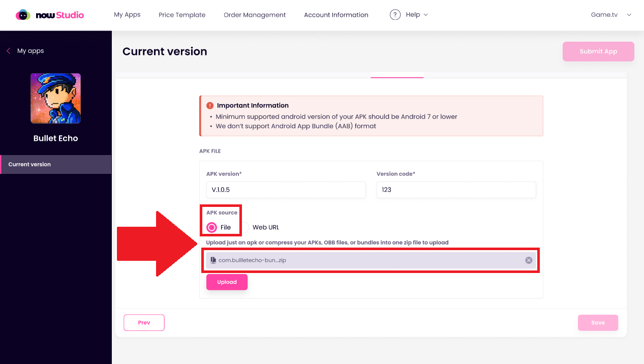Click the Prev button
644x364 pixels.
[x=144, y=322]
